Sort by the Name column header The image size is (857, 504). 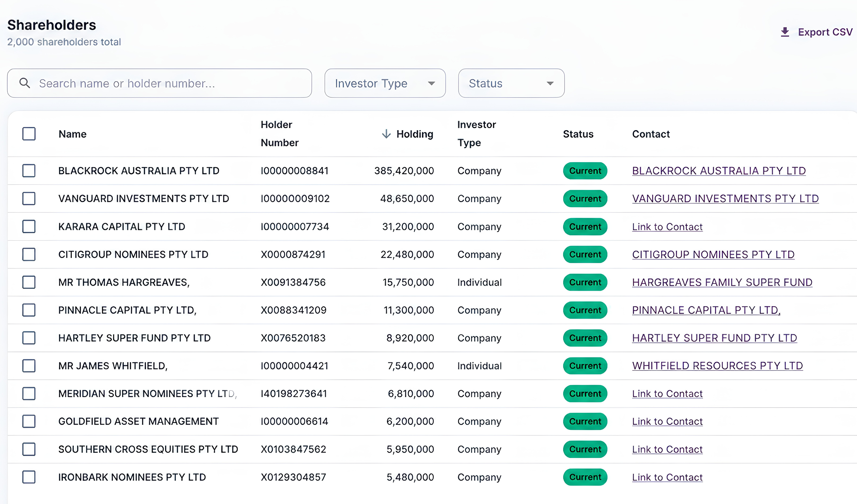72,134
